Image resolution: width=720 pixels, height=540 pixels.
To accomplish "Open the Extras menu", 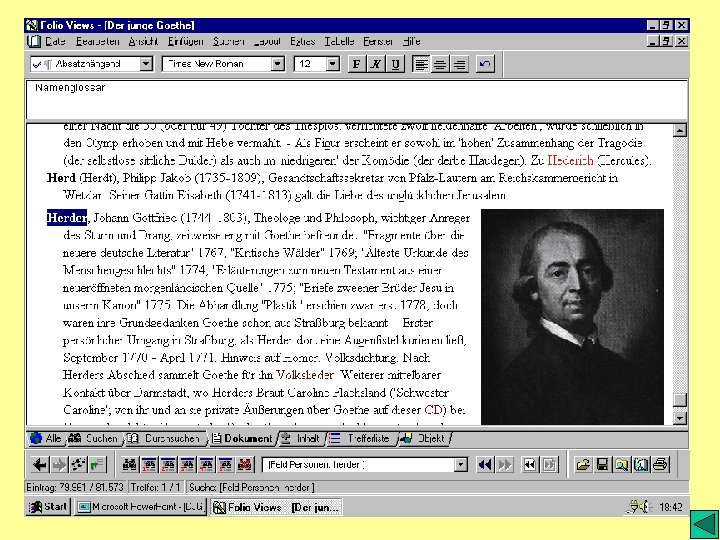I will (x=302, y=41).
